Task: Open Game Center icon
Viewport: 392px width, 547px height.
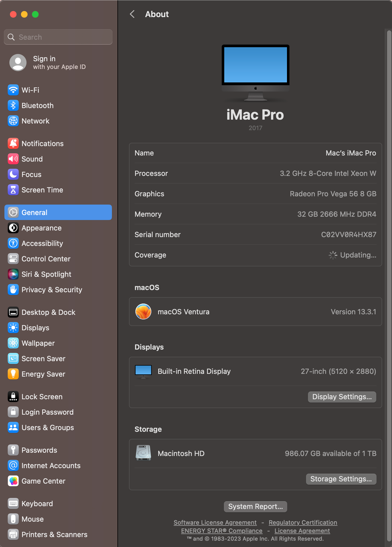Action: [x=13, y=481]
